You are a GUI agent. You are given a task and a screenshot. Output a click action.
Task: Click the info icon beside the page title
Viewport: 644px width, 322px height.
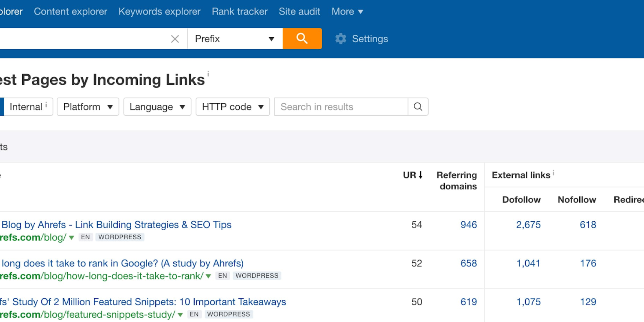(208, 74)
